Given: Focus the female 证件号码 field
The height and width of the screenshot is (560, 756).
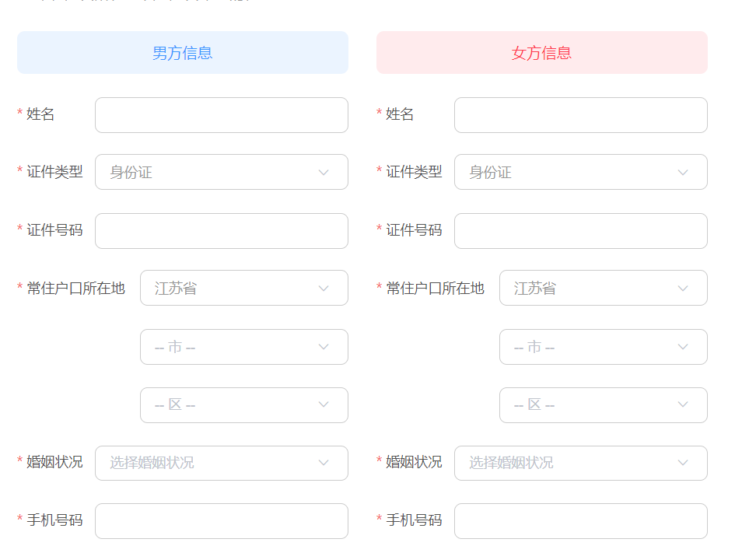Looking at the screenshot, I should coord(581,231).
